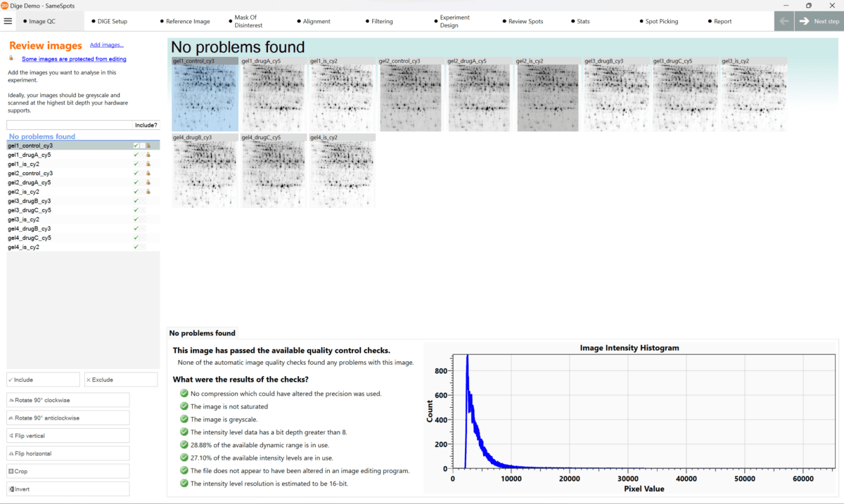Open the hamburger menu at top left
This screenshot has height=504, width=844.
pyautogui.click(x=8, y=21)
